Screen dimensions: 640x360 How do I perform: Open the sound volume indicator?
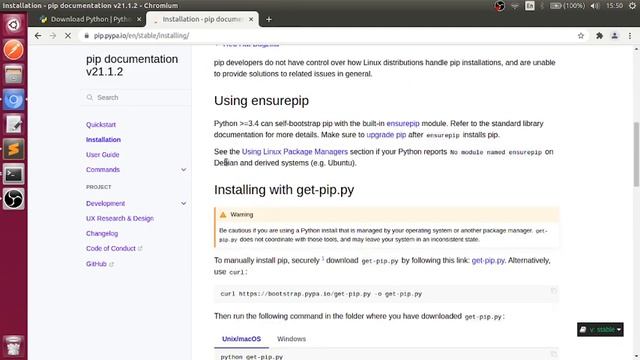[595, 6]
